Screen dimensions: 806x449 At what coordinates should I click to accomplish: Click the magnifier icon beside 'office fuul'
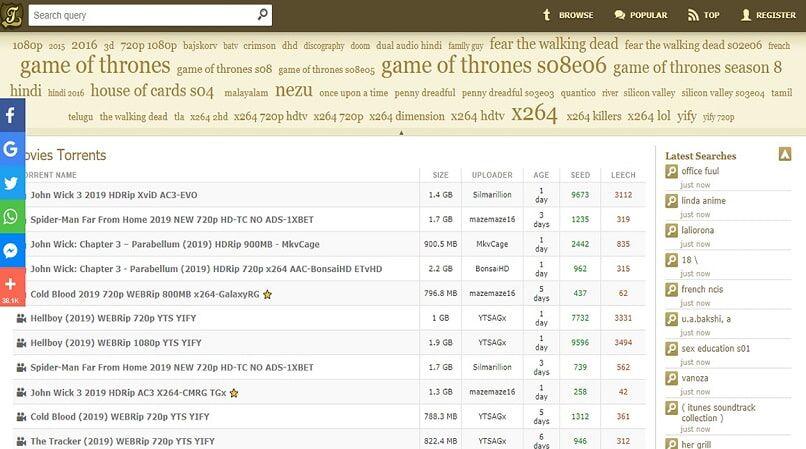click(x=671, y=171)
